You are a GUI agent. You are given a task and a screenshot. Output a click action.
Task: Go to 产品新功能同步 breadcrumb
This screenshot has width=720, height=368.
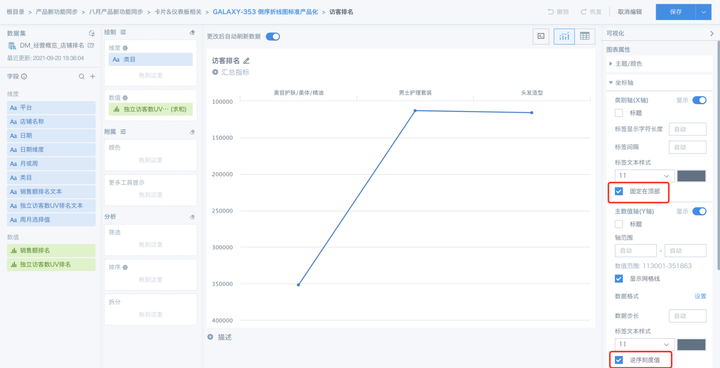56,12
